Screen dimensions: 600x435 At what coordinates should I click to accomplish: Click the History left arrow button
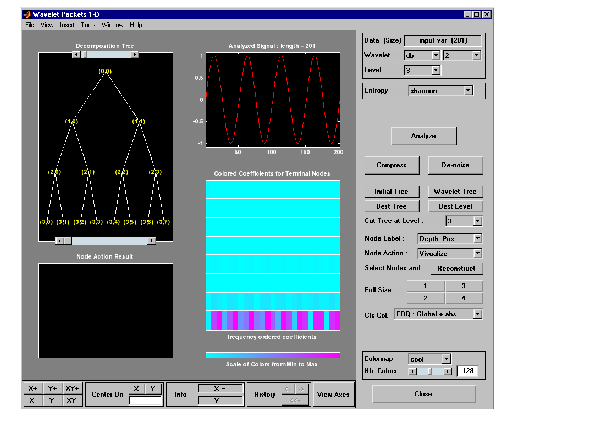[x=287, y=388]
